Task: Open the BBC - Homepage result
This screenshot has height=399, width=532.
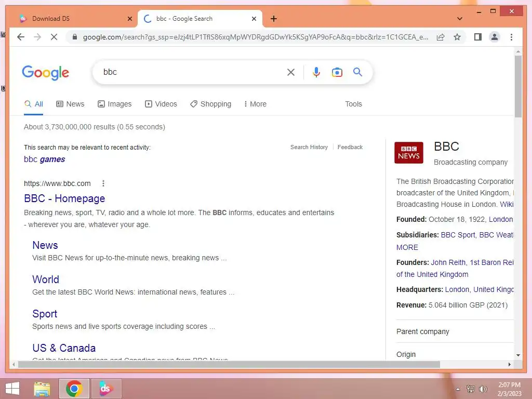Action: [x=64, y=198]
